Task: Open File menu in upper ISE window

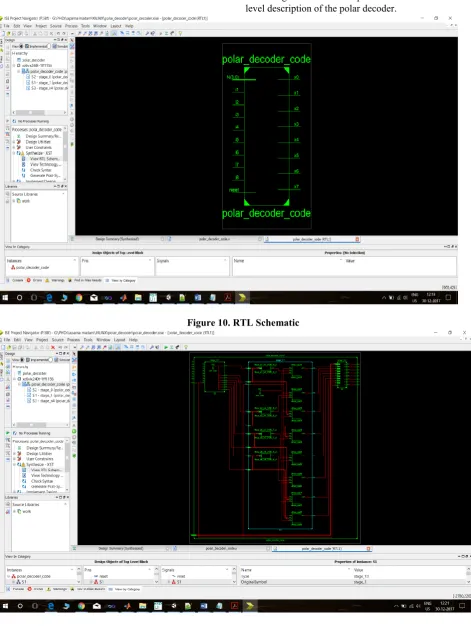Action: click(6, 26)
